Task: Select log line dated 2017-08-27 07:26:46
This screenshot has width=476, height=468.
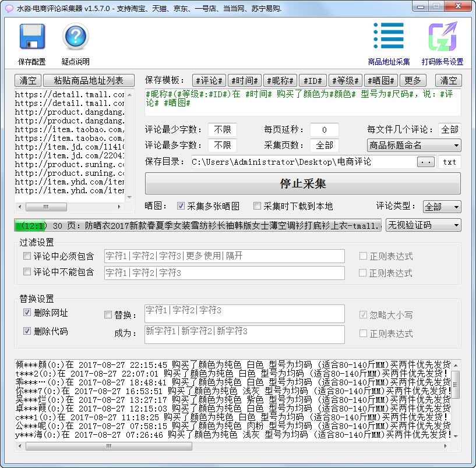Action: pyautogui.click(x=233, y=435)
